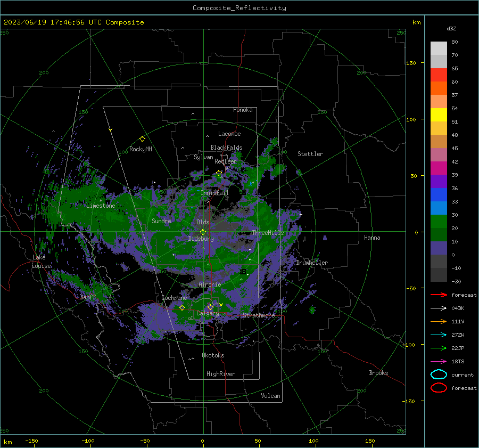The image size is (479, 448).
Task: Click the Composite_Reflectivity title
Action: 240,8
